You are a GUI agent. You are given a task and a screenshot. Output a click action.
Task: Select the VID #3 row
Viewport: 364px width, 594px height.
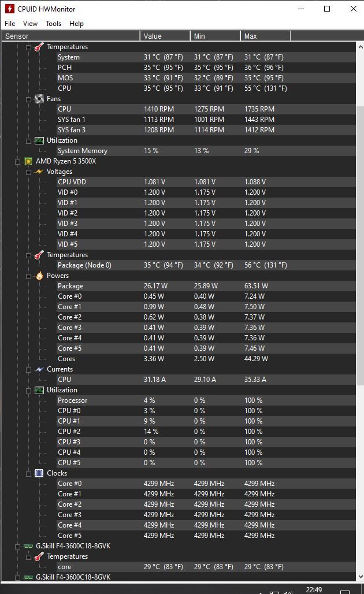click(206, 224)
